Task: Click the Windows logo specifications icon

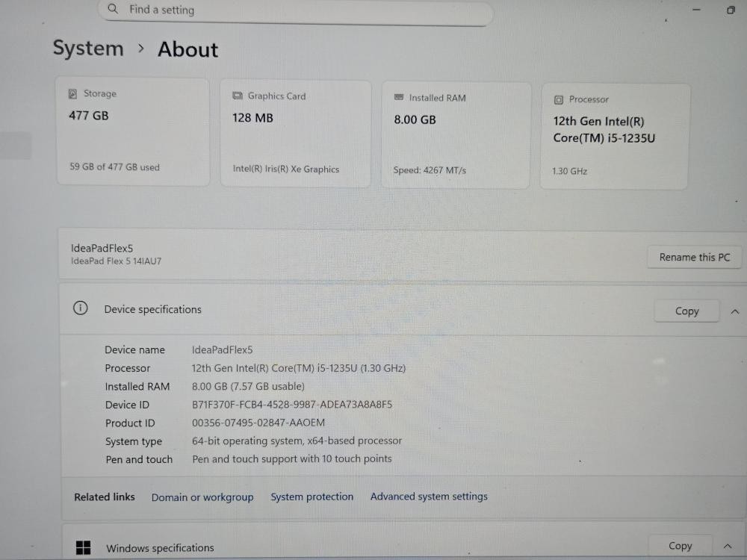Action: pos(83,547)
